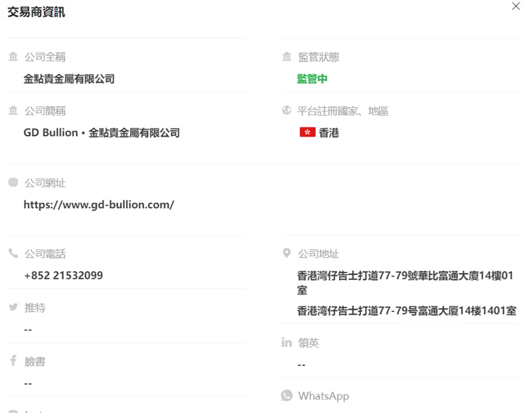The height and width of the screenshot is (413, 532).
Task: Click the 領英 label
Action: tap(308, 343)
